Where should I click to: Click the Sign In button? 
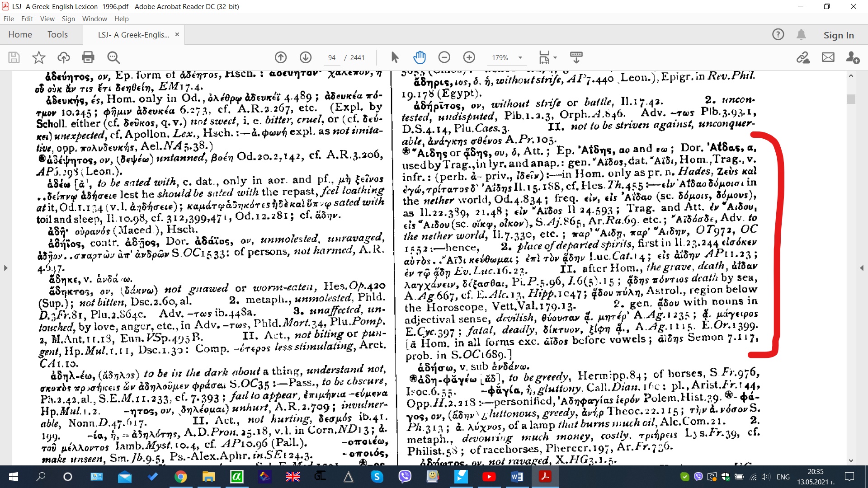coord(838,35)
